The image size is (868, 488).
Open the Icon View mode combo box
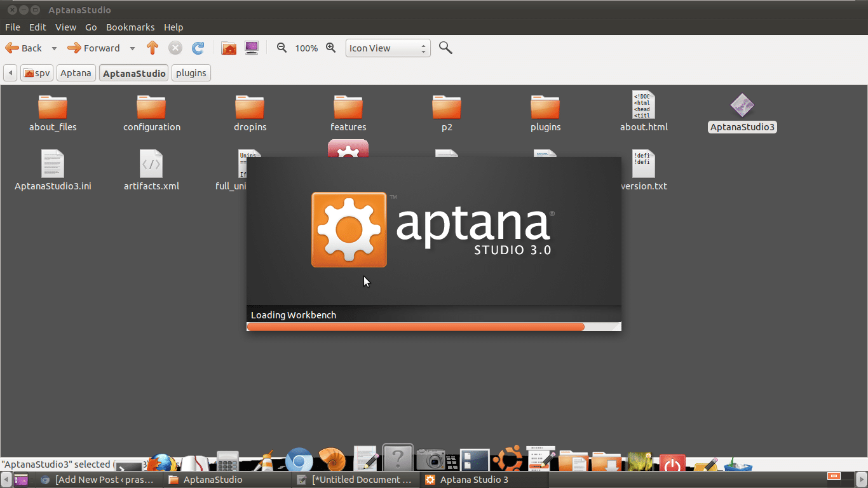tap(388, 48)
